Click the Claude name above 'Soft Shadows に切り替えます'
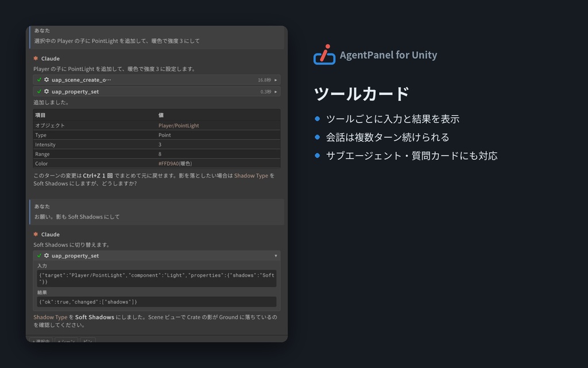588x368 pixels. 51,234
